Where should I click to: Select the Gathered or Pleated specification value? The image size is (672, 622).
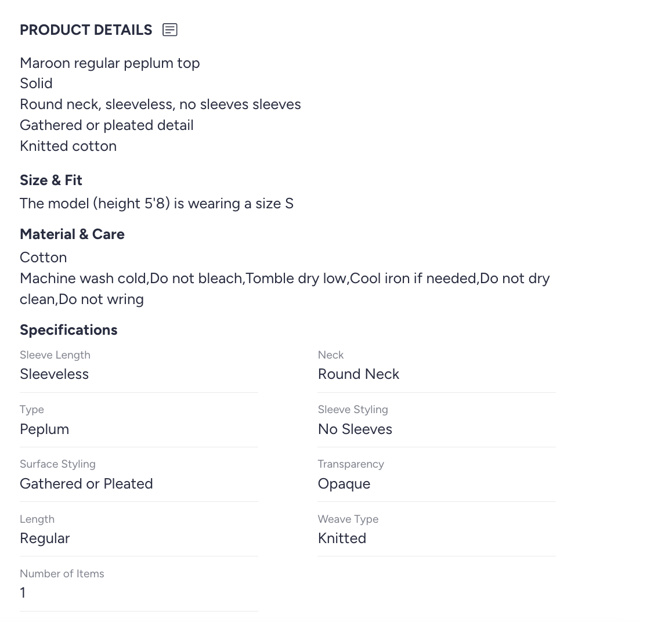pos(86,484)
